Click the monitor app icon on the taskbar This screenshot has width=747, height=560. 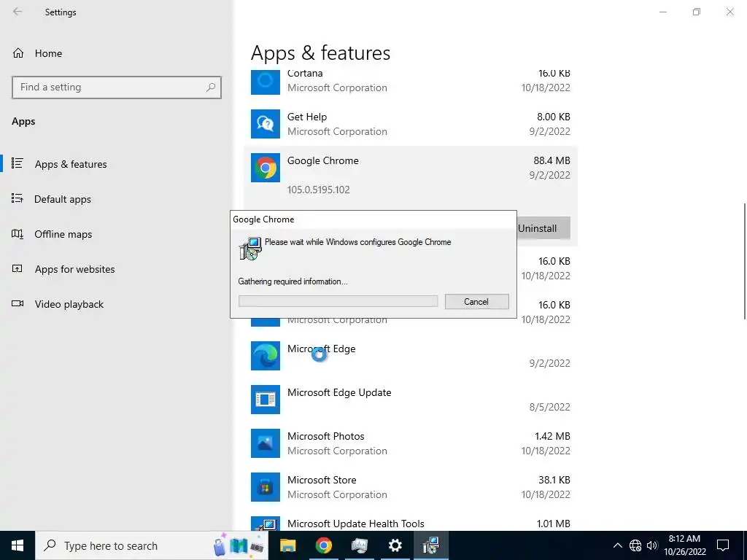click(359, 545)
